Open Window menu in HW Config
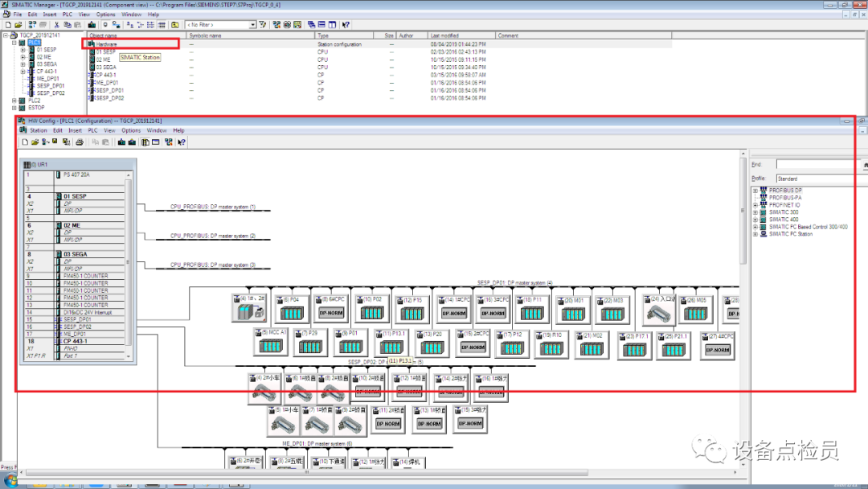Viewport: 868px width, 489px height. pyautogui.click(x=157, y=131)
